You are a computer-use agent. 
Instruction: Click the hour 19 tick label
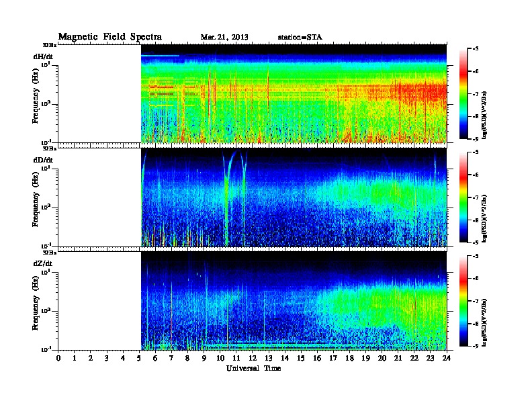click(365, 359)
